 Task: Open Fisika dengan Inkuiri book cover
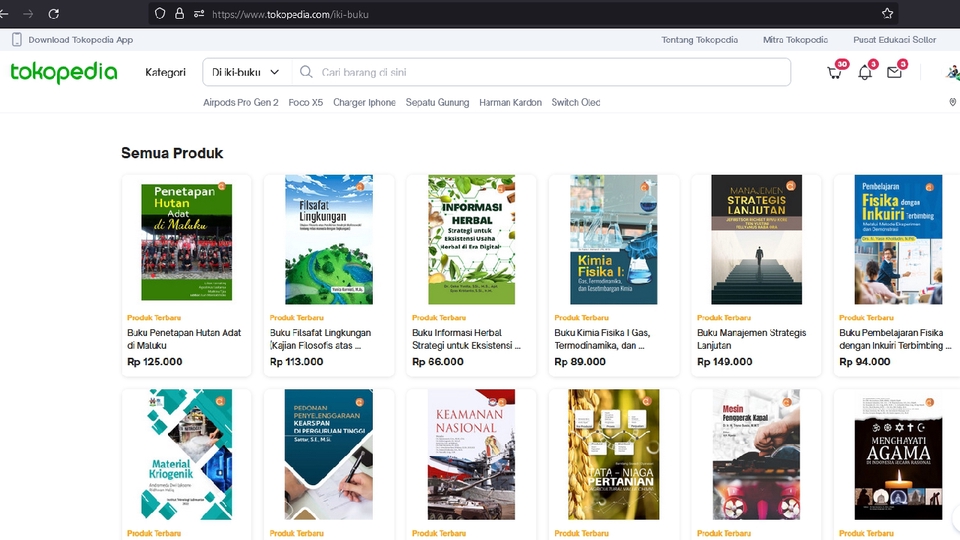[x=898, y=239]
